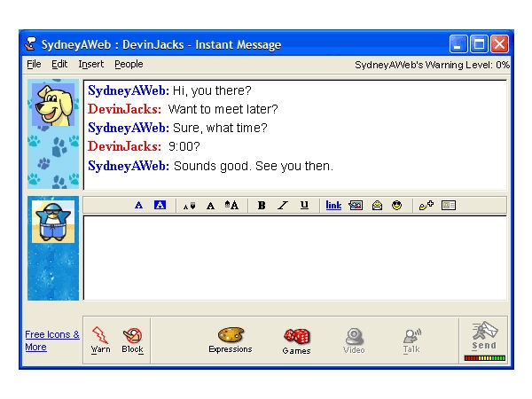Open the File menu
This screenshot has width=532, height=399.
[34, 64]
